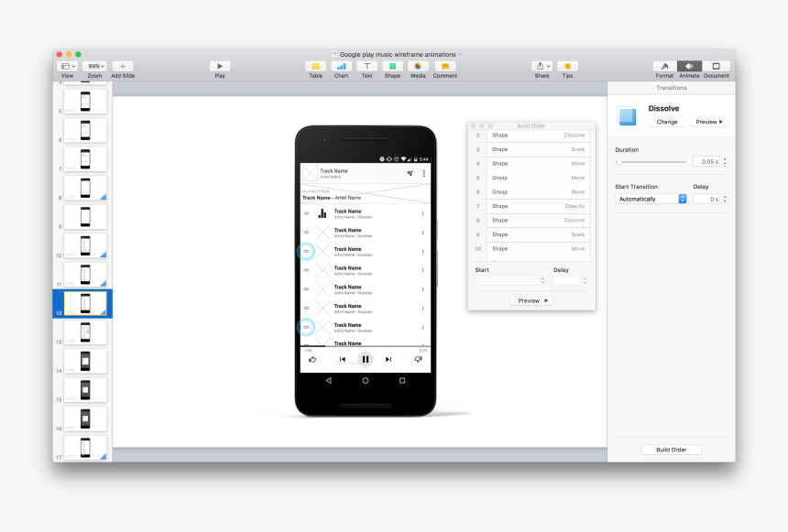The height and width of the screenshot is (532, 788).
Task: Select slide 10 thumbnail
Action: [85, 246]
